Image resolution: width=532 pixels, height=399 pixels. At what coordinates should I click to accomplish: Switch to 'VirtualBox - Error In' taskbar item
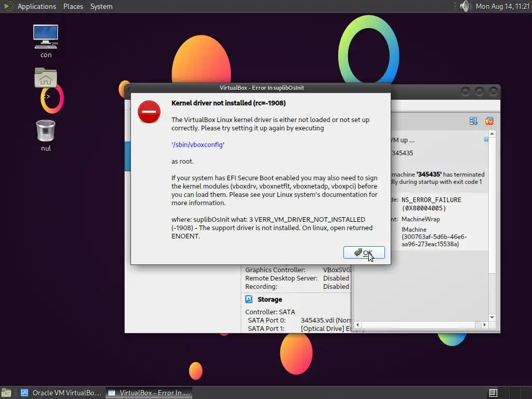[149, 393]
